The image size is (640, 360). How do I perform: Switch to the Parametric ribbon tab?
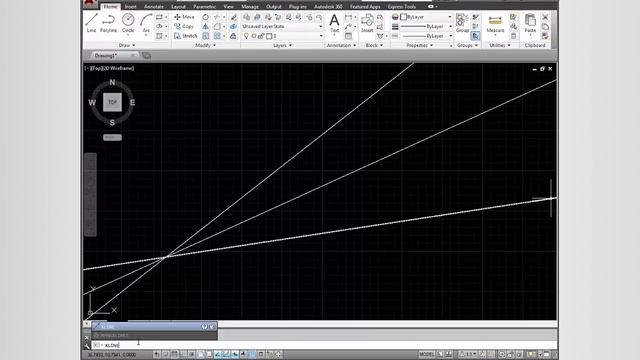pos(204,7)
